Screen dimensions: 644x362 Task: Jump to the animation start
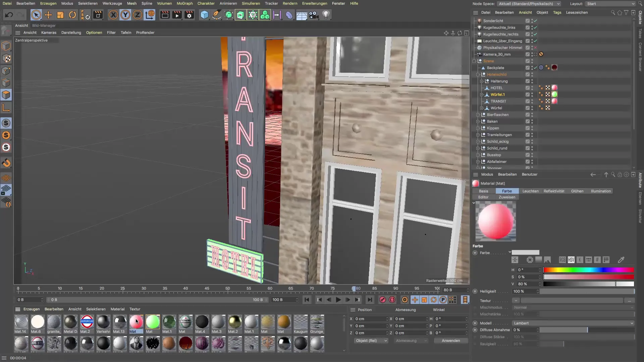(307, 300)
